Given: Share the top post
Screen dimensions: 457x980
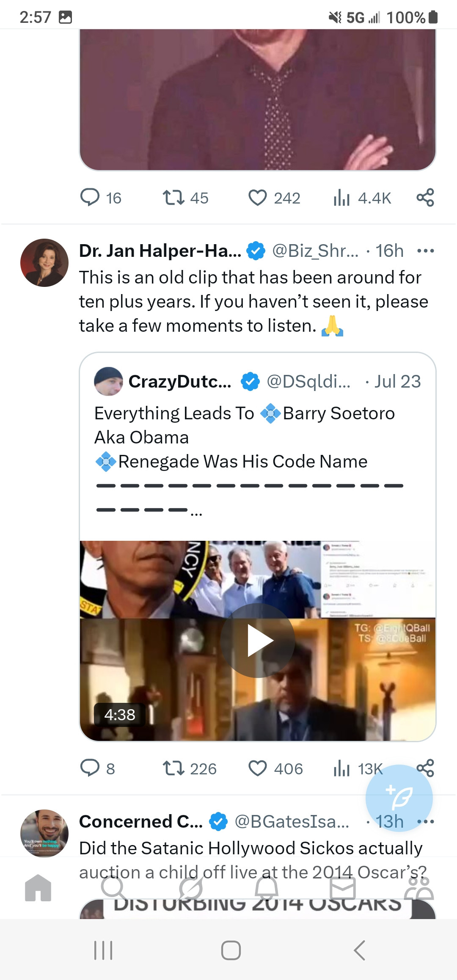Looking at the screenshot, I should (425, 198).
